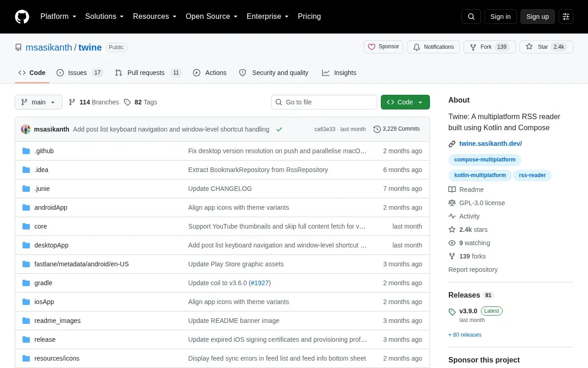This screenshot has height=368, width=588.
Task: Switch to the Pull requests tab
Action: coord(148,73)
